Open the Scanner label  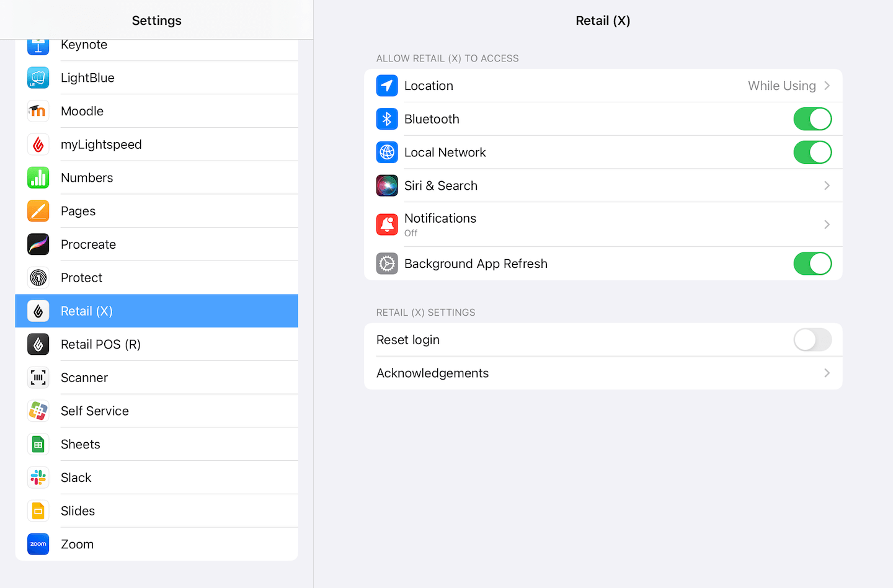tap(84, 378)
